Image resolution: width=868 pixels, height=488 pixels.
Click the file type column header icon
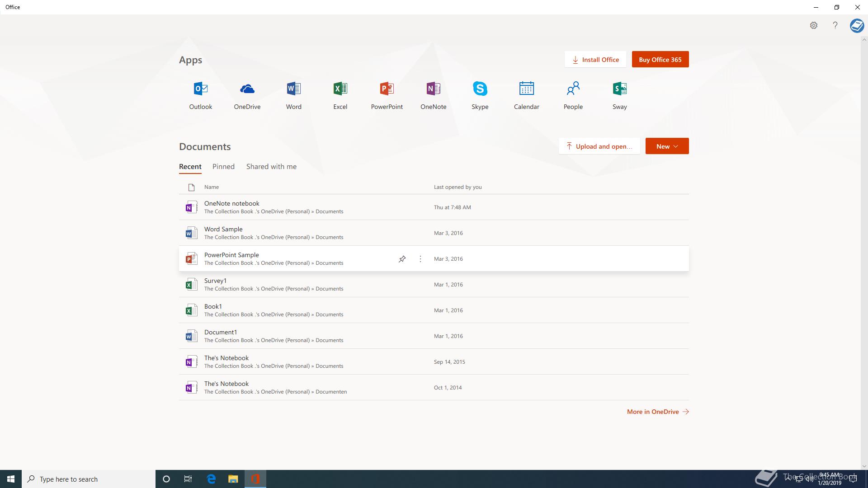pos(191,187)
